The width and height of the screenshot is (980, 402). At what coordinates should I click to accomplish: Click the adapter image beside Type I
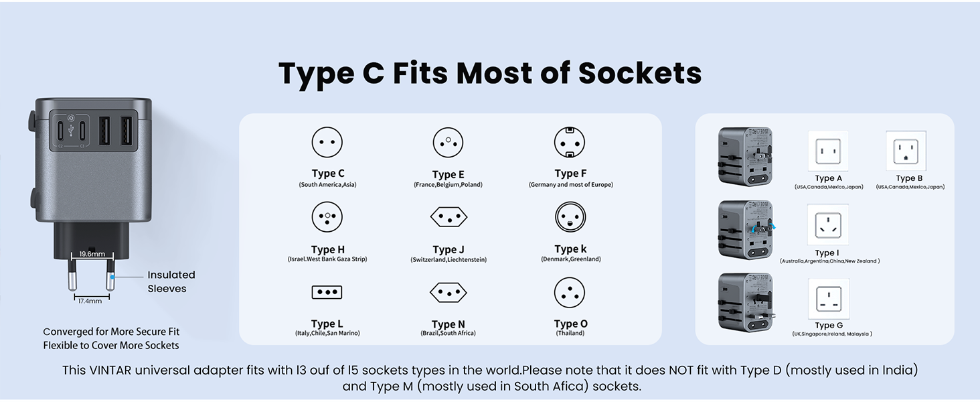[746, 229]
